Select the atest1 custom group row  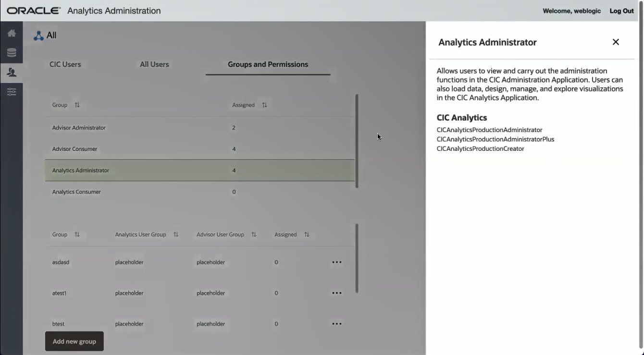(x=200, y=293)
